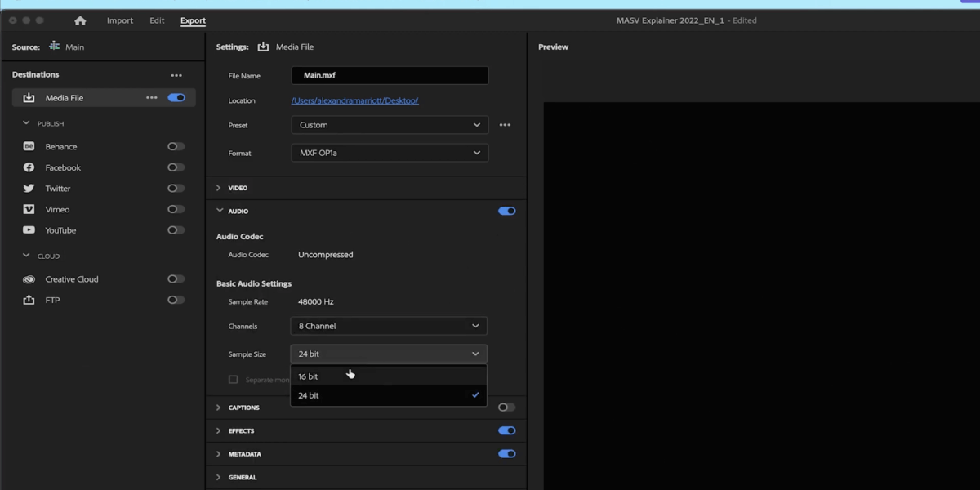Screen dimensions: 980x490
Task: Switch to the Edit tab
Action: 157,20
